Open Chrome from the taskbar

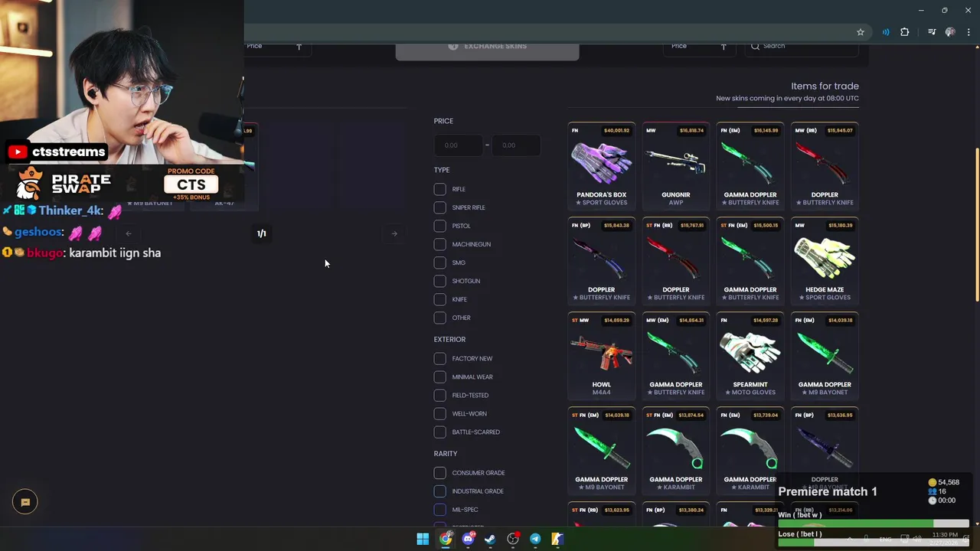tap(446, 539)
